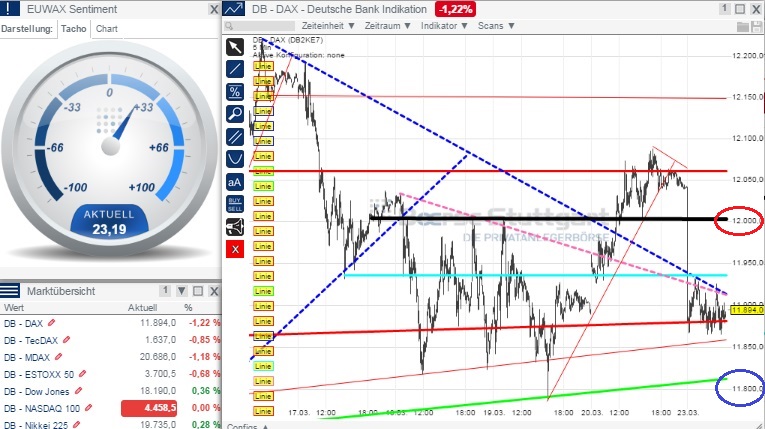Image resolution: width=765 pixels, height=429 pixels.
Task: Open the Marktübersicht dropdown arrow
Action: (x=181, y=291)
